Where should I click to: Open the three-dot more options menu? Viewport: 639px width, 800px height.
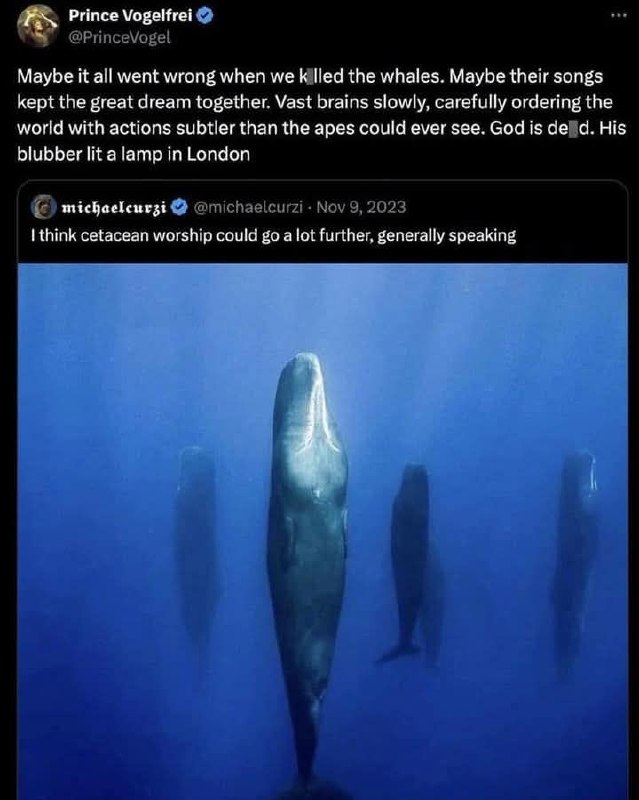point(619,15)
